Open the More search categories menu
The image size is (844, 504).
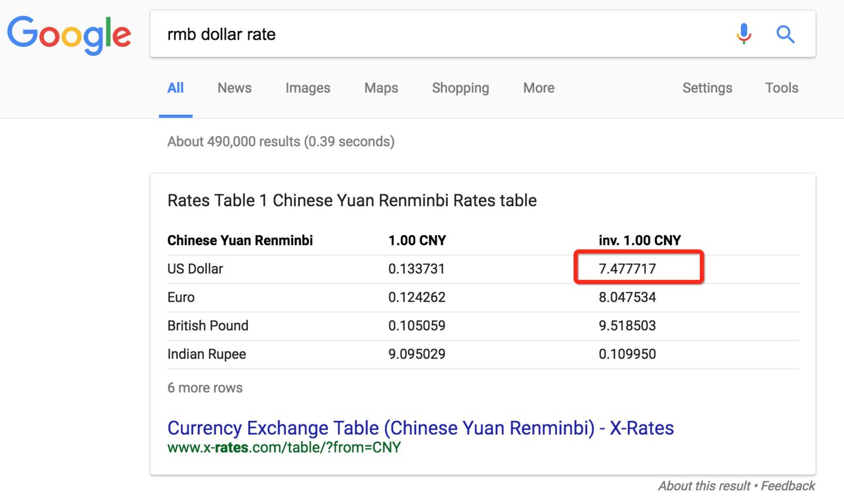click(x=538, y=88)
